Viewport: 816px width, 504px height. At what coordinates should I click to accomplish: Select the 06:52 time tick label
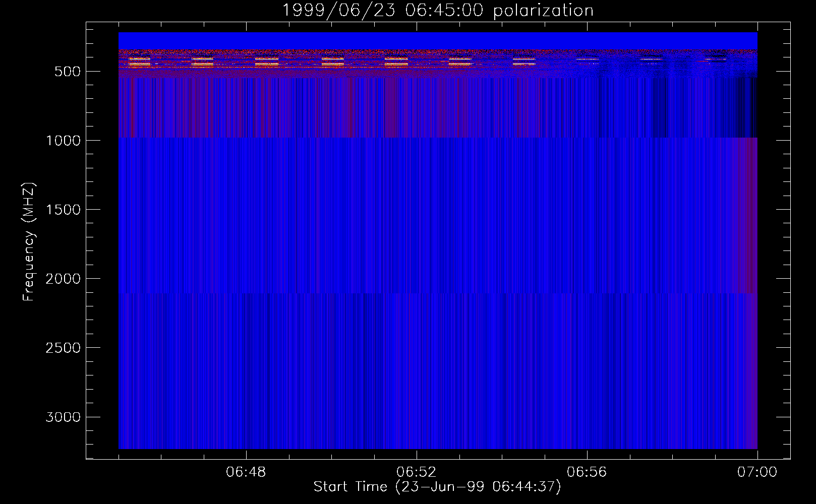417,472
